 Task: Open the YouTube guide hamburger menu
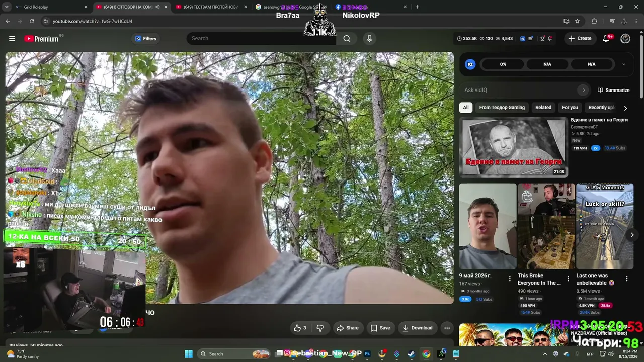12,39
